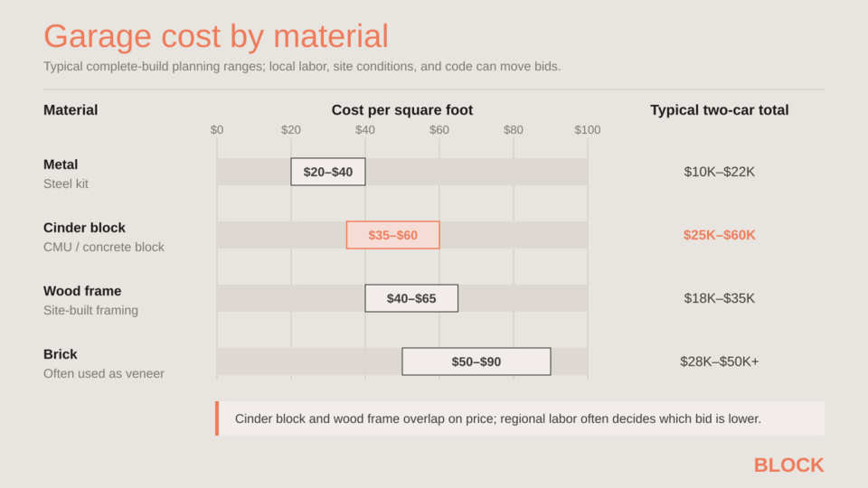This screenshot has height=488, width=868.
Task: Click the $100 axis label
Action: click(x=588, y=129)
